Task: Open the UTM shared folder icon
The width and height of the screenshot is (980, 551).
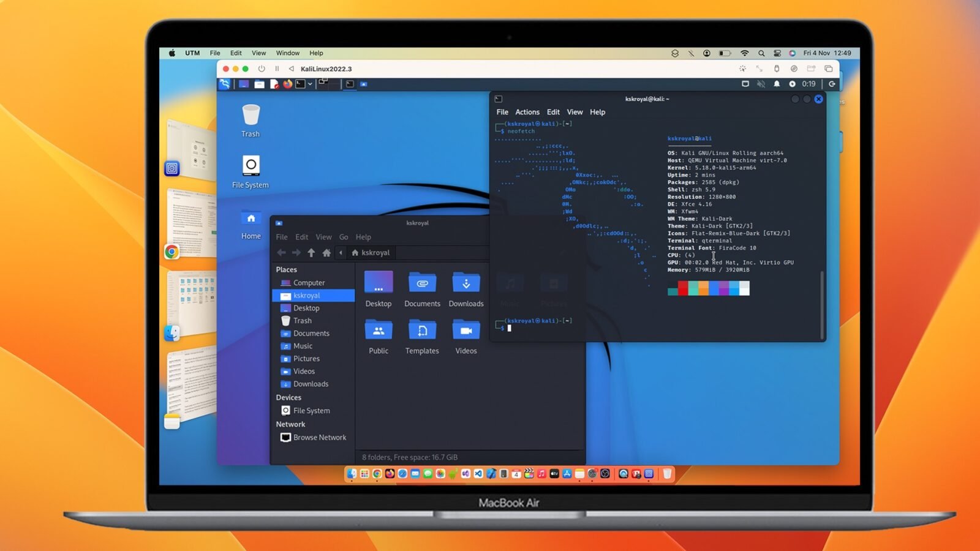Action: (811, 68)
